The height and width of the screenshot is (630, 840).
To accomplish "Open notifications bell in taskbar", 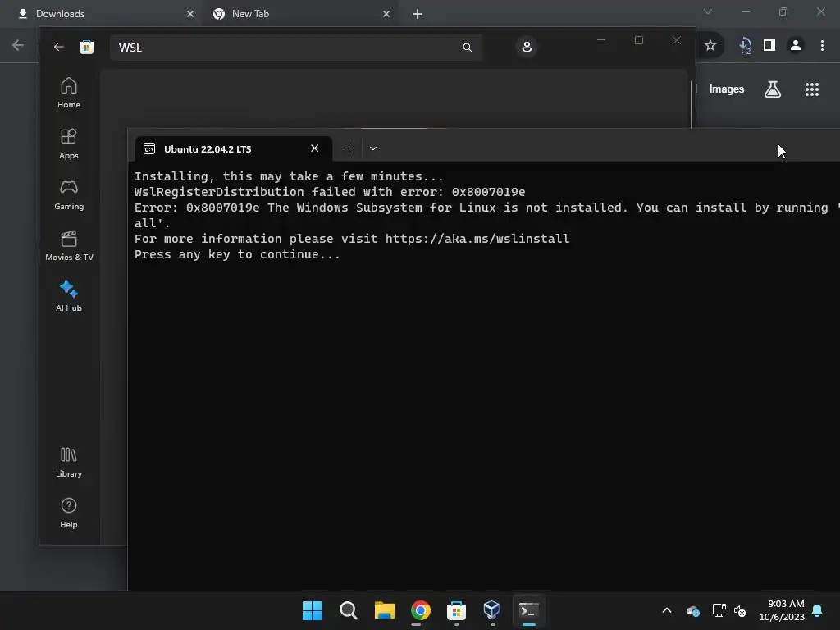I will point(818,610).
